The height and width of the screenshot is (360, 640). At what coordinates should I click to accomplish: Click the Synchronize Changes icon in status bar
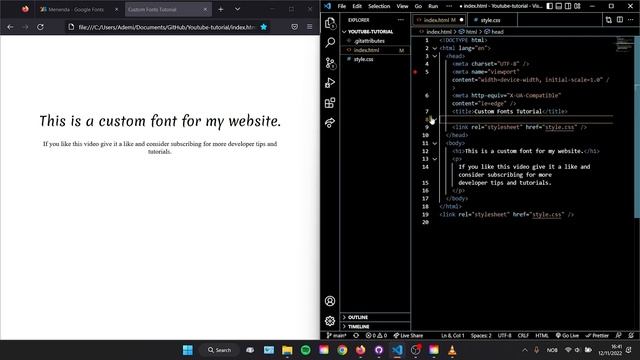click(x=356, y=336)
